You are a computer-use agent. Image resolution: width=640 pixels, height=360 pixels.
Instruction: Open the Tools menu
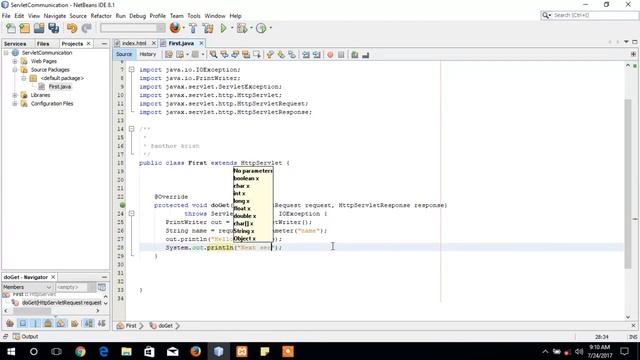[x=193, y=16]
